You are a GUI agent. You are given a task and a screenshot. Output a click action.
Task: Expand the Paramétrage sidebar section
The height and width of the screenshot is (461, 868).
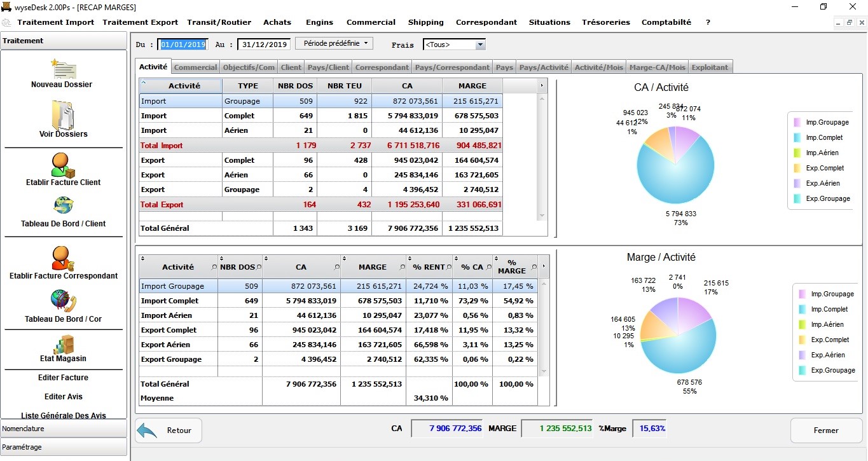pyautogui.click(x=64, y=447)
